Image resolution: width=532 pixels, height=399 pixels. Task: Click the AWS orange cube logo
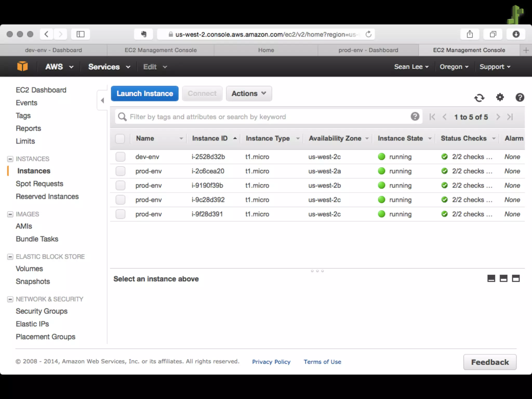tap(22, 66)
